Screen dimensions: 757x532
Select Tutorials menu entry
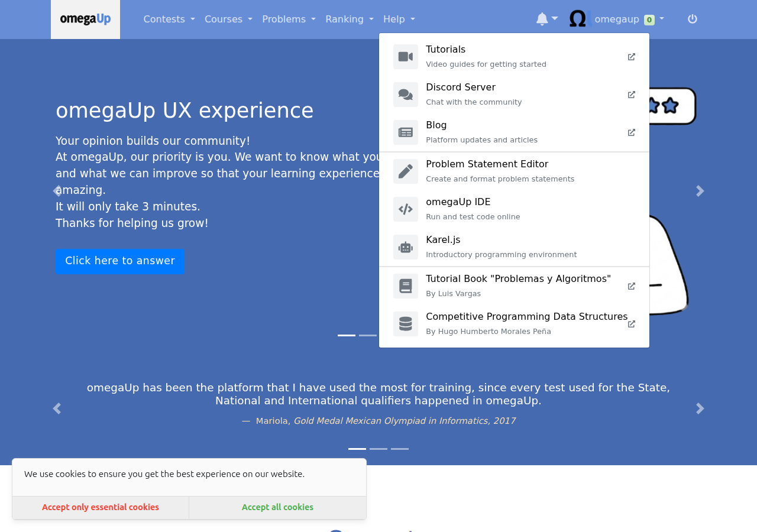tap(514, 57)
